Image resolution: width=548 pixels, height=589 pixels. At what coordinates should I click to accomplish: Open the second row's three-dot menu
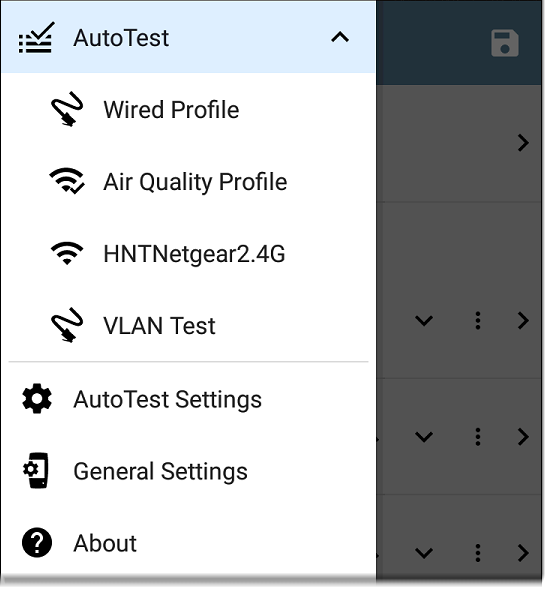pos(478,320)
